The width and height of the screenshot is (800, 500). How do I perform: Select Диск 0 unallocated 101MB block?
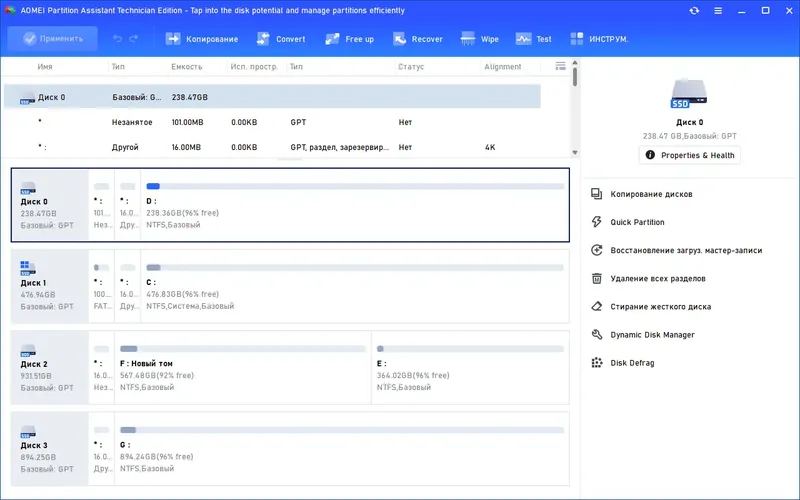(102, 205)
